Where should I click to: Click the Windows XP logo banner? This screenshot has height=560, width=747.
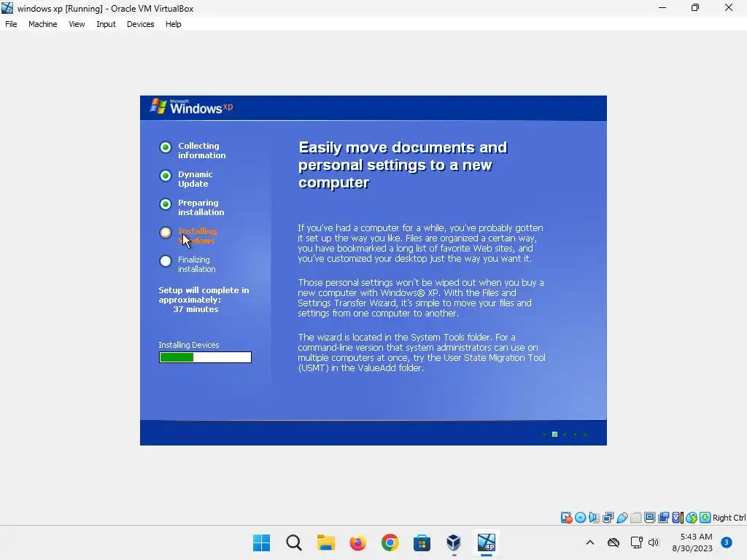(192, 107)
